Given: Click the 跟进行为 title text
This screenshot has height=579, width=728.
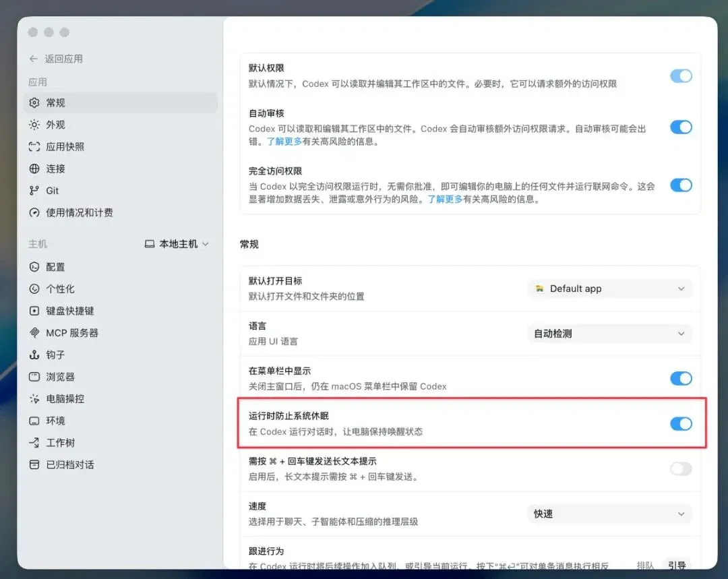Looking at the screenshot, I should click(x=266, y=551).
